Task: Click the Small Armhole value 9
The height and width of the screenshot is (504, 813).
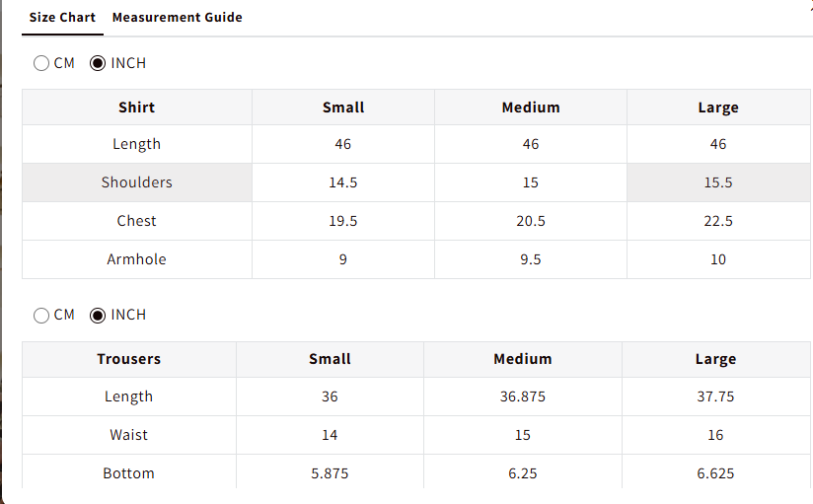Action: pyautogui.click(x=342, y=259)
